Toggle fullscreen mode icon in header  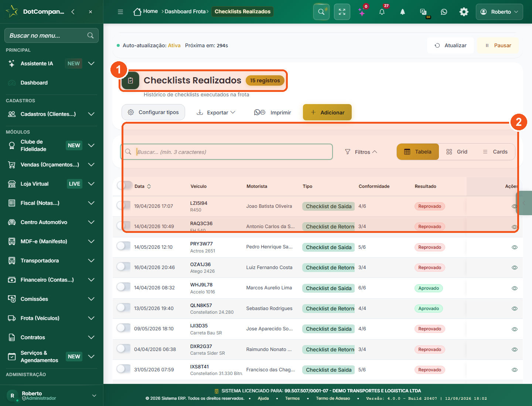point(342,12)
